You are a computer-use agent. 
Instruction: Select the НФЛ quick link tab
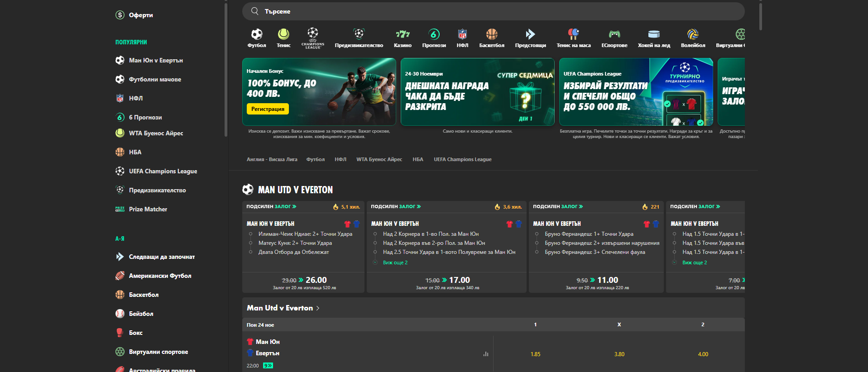(x=340, y=159)
